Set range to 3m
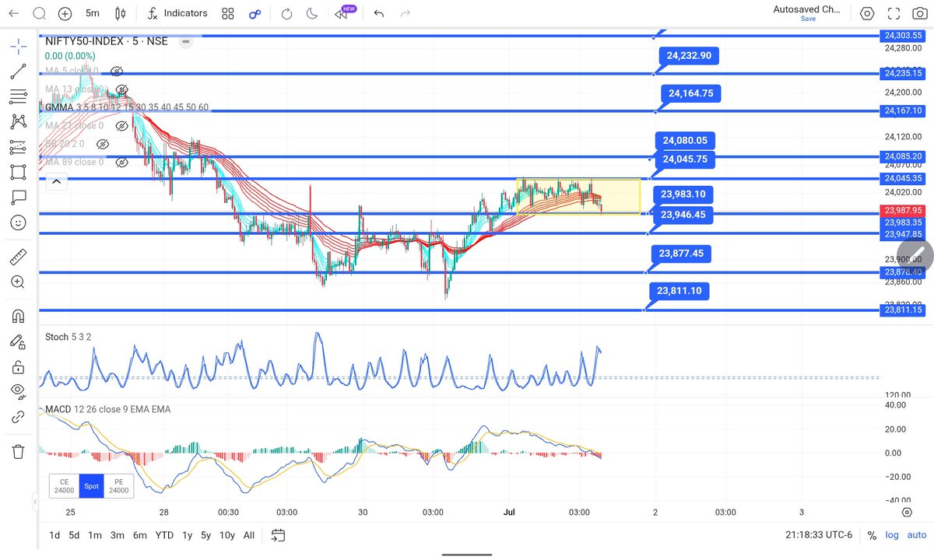934x560 pixels. tap(118, 535)
